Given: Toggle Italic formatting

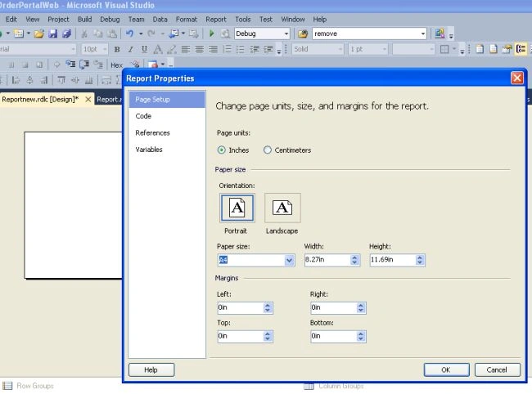Looking at the screenshot, I should point(131,50).
